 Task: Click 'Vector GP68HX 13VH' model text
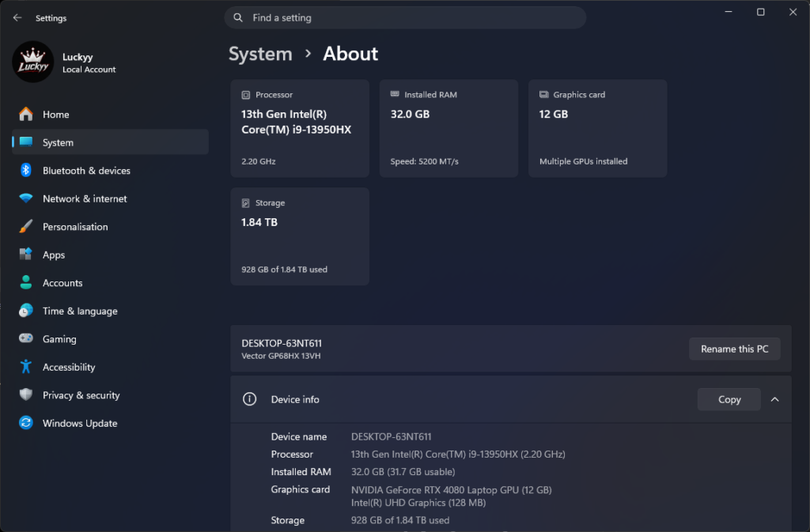tap(281, 356)
